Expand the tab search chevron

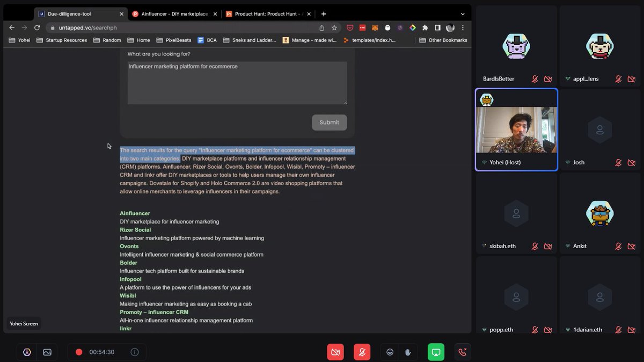(463, 14)
